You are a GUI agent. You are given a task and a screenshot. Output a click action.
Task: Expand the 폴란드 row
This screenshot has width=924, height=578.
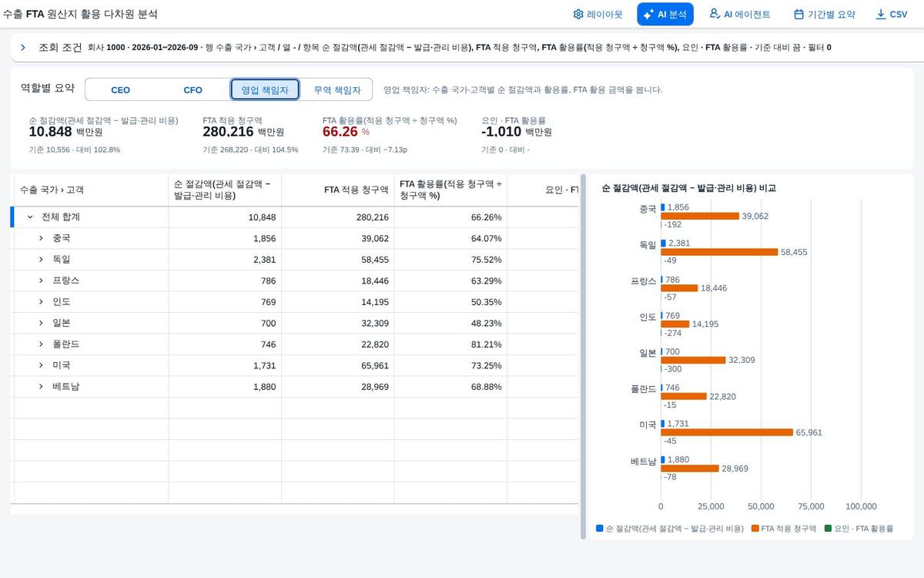pyautogui.click(x=41, y=344)
